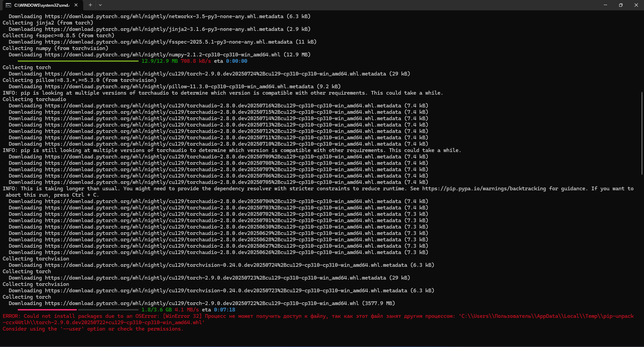Click the torchaudio dev20250705 metadata URL
The width and height of the screenshot is (644, 347).
[x=223, y=182]
